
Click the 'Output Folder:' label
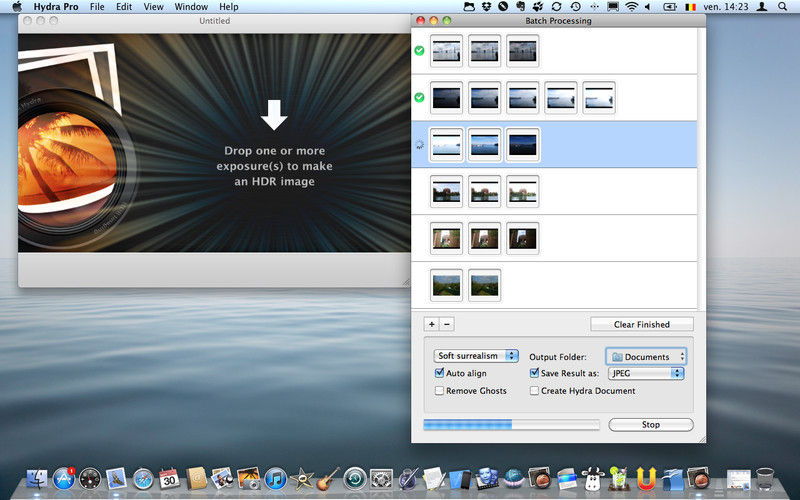coord(558,357)
